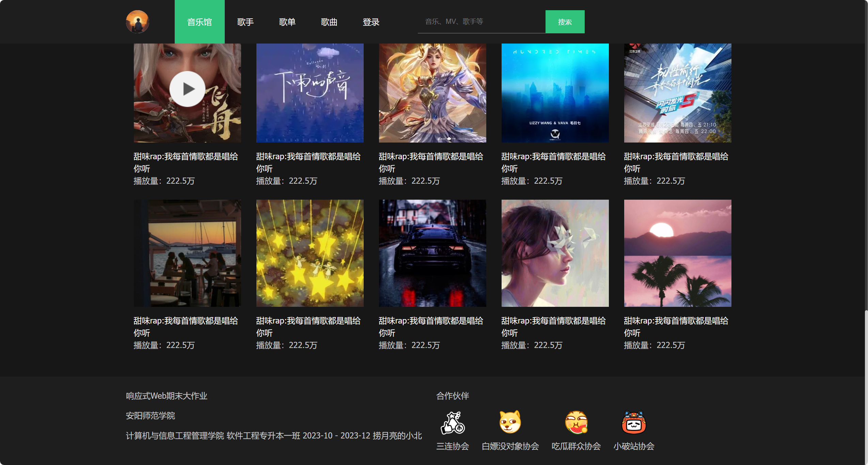
Task: Open the Hundred Times blue city cover
Action: (x=555, y=93)
